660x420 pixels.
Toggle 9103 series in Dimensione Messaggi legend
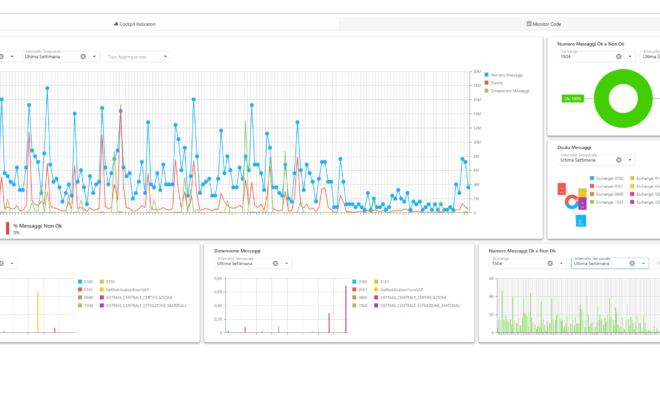pyautogui.click(x=382, y=282)
